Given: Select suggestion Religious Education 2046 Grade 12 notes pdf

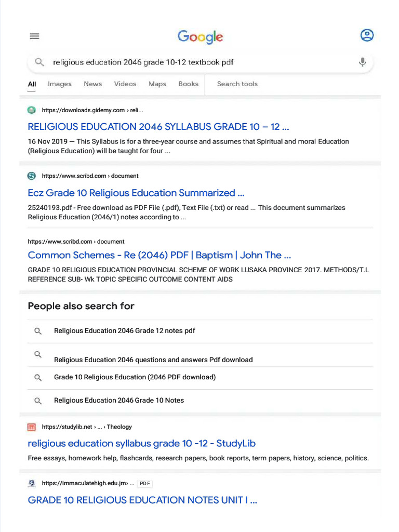Looking at the screenshot, I should click(x=200, y=331).
